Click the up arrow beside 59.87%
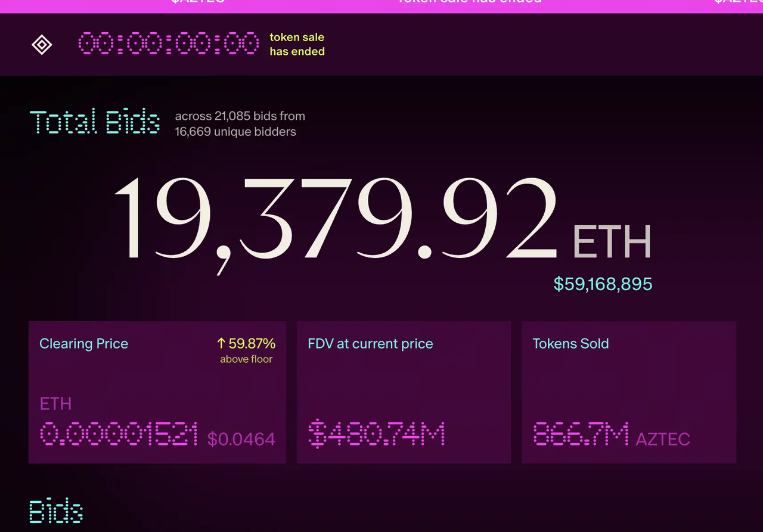Image resolution: width=763 pixels, height=532 pixels. click(221, 343)
